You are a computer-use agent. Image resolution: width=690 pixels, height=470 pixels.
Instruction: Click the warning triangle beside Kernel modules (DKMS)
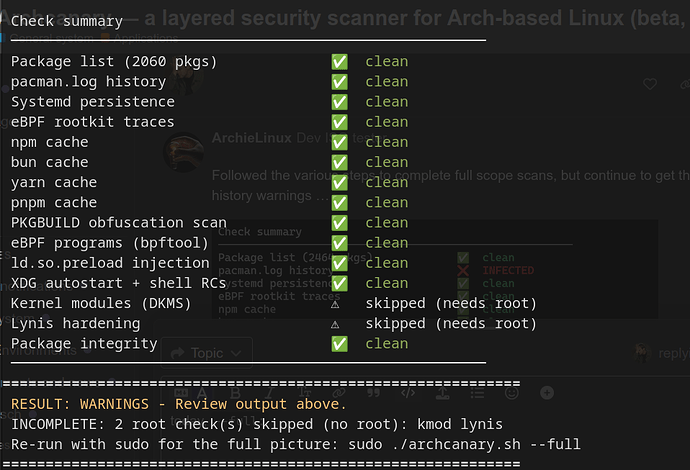pos(335,304)
